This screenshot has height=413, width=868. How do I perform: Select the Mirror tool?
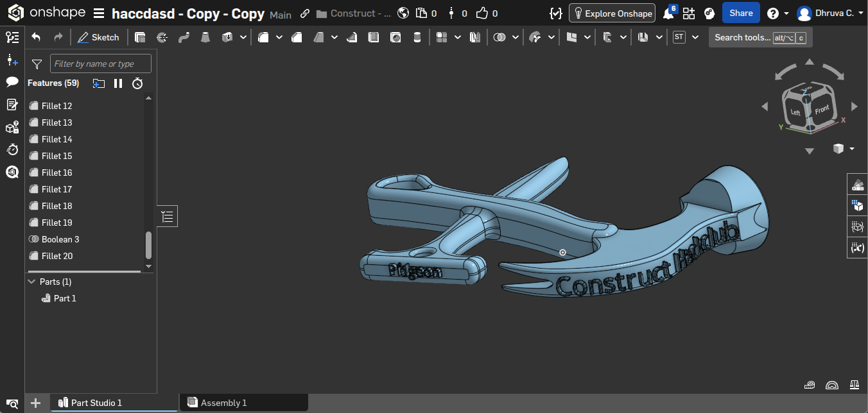coord(475,37)
